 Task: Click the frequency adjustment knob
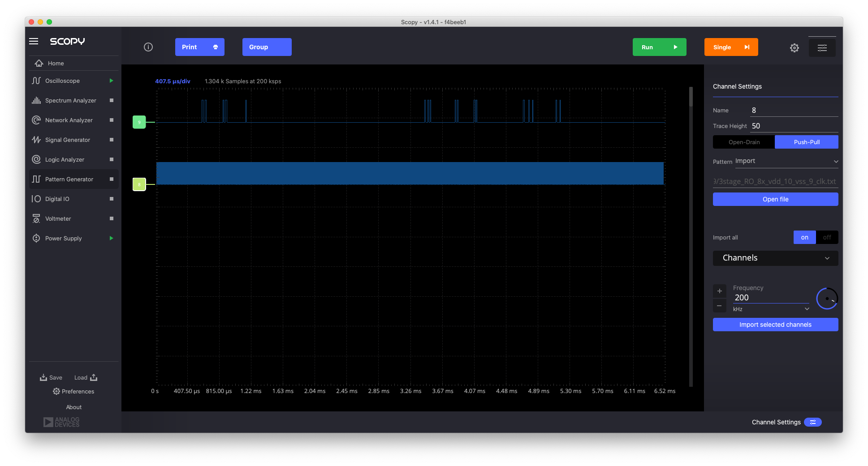point(827,299)
